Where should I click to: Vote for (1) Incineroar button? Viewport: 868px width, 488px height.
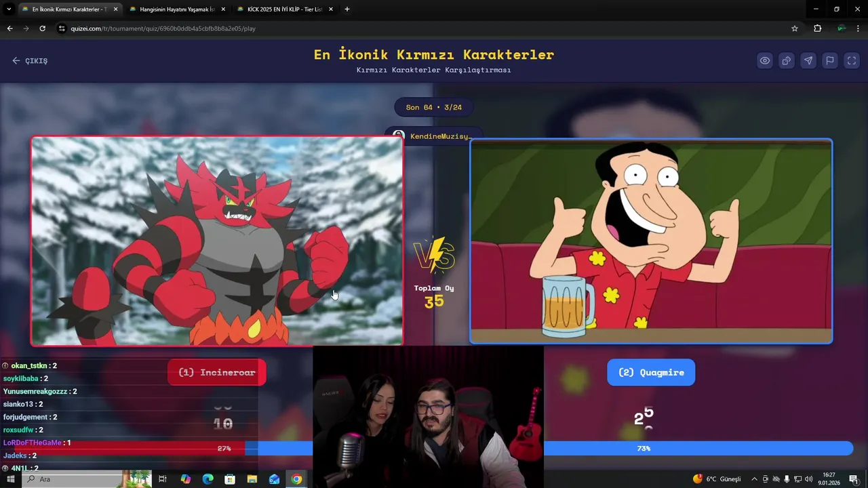click(x=216, y=372)
